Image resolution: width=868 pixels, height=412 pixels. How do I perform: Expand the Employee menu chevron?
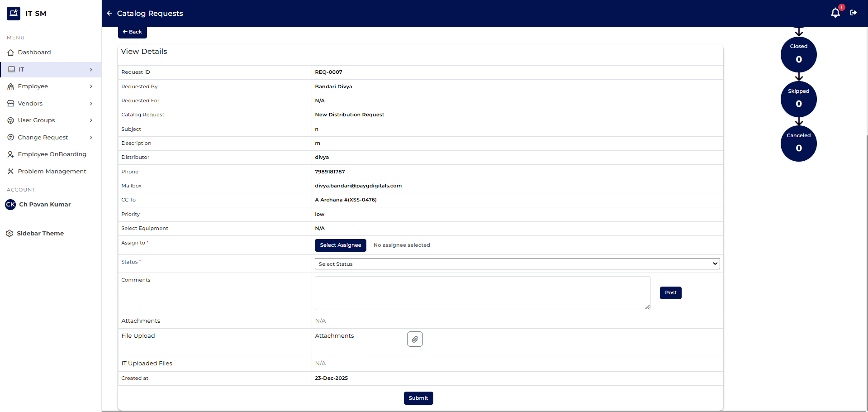tap(91, 86)
